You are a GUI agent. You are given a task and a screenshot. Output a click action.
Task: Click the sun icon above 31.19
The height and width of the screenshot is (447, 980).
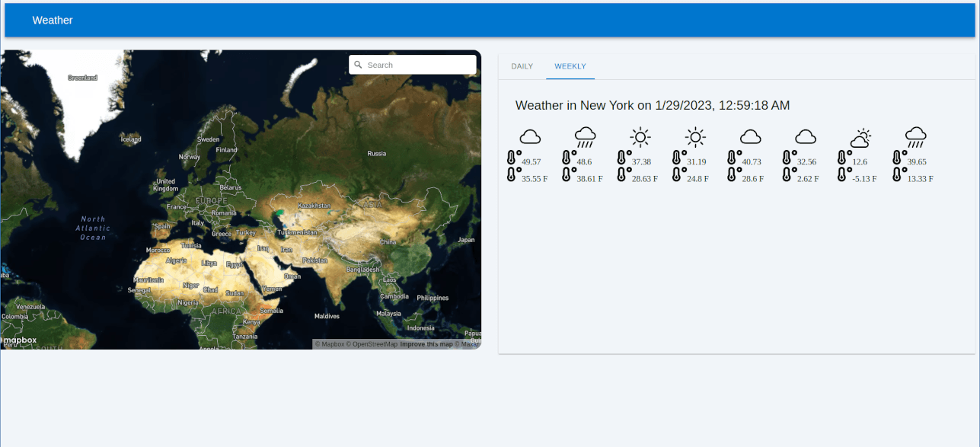point(695,137)
